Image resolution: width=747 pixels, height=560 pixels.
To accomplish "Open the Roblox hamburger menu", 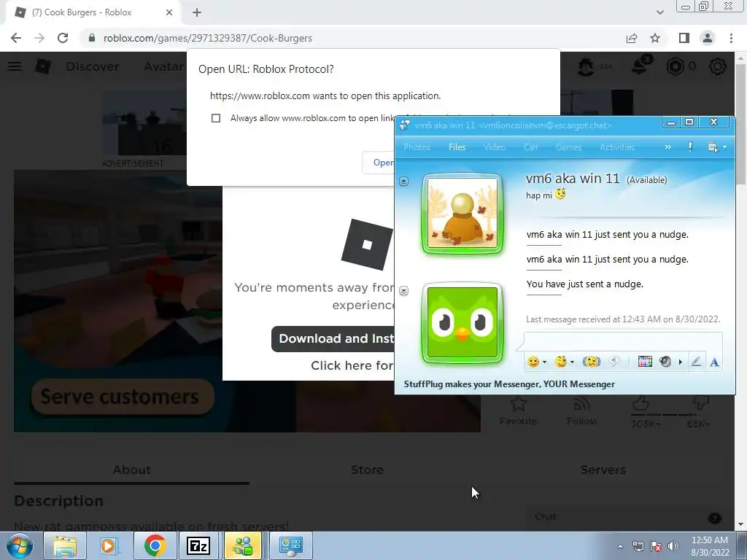I will pyautogui.click(x=15, y=66).
